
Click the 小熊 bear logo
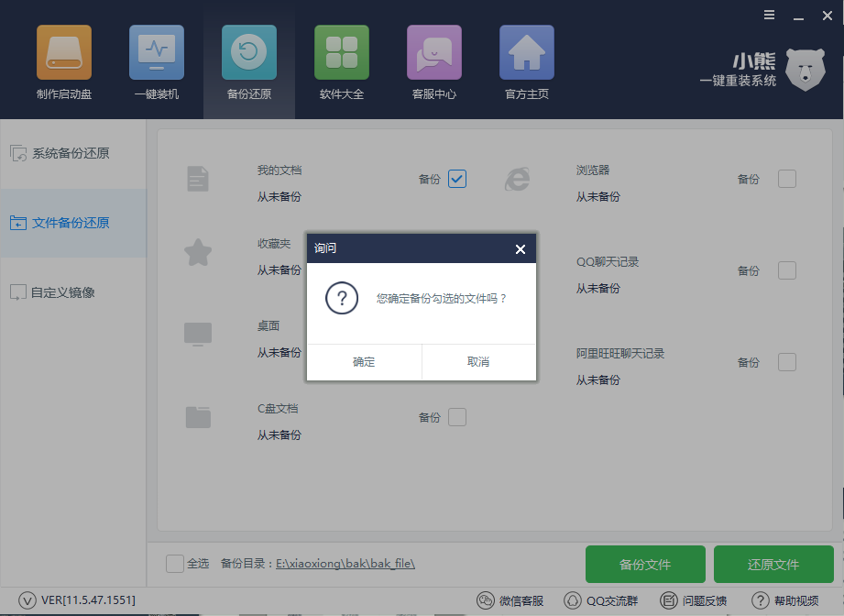pyautogui.click(x=805, y=70)
